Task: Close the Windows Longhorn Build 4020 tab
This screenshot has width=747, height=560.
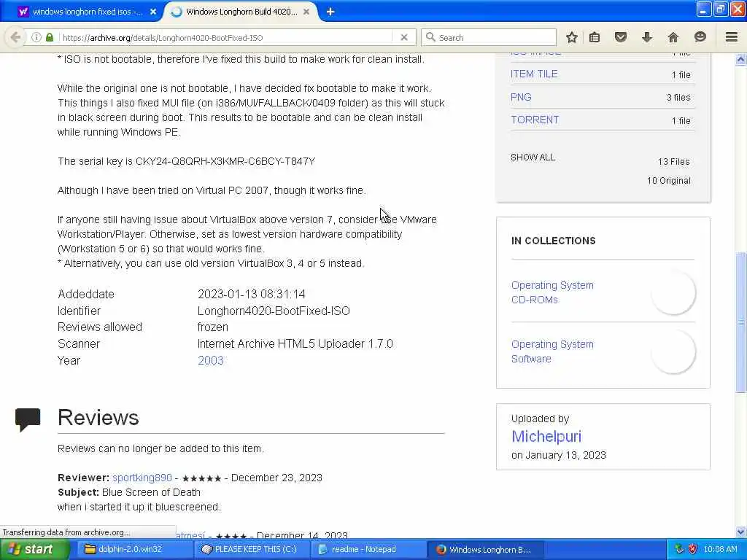Action: coord(306,12)
